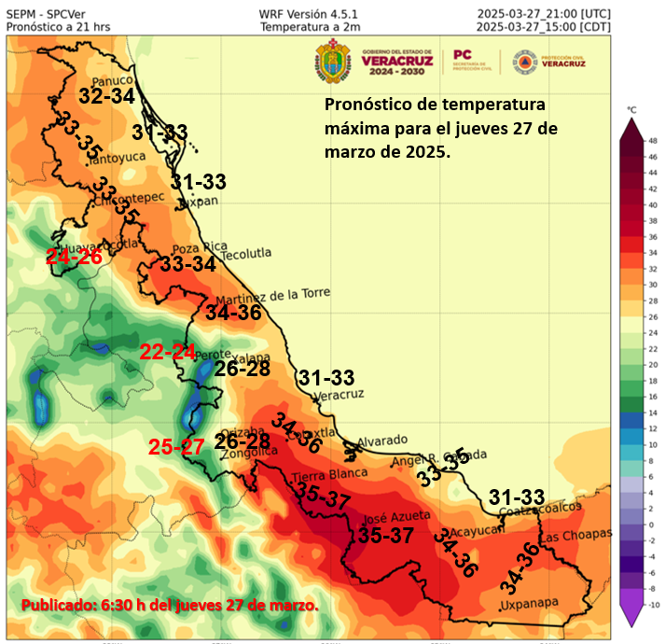Screen dimensions: 665x644
Task: Click the red 25-27 label beside Orizaba
Action: [176, 447]
